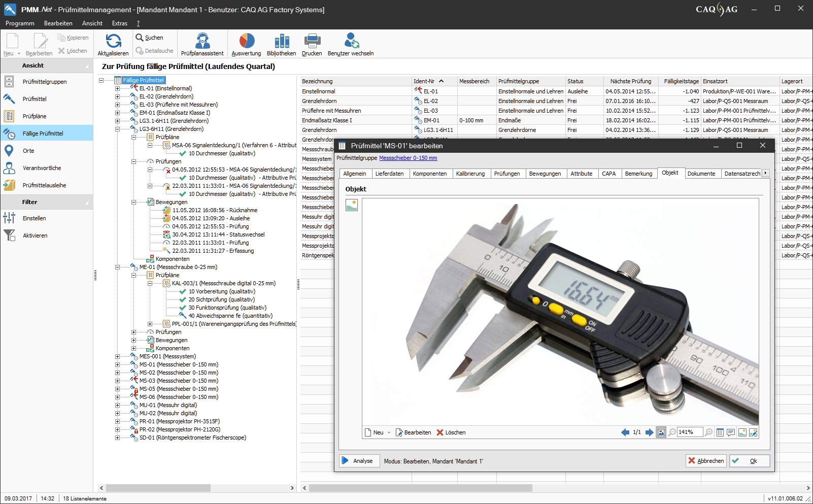Open the Neu dropdown arrow in the dialog

389,433
